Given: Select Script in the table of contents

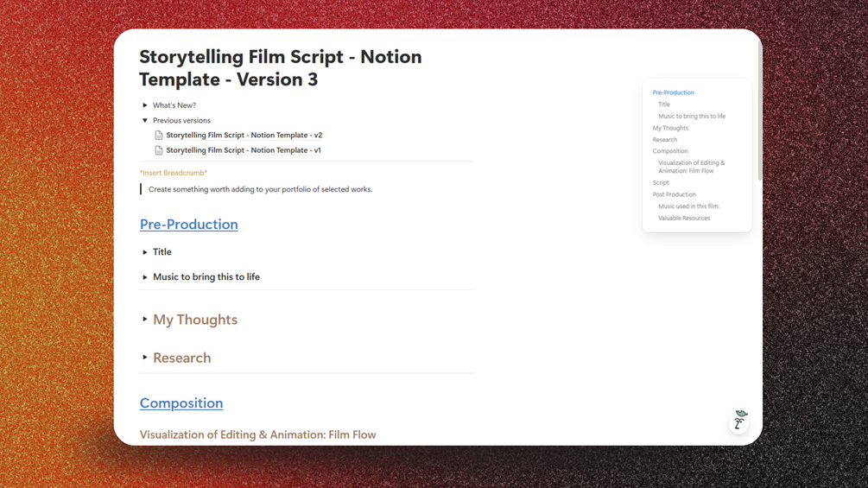Looking at the screenshot, I should tap(661, 182).
